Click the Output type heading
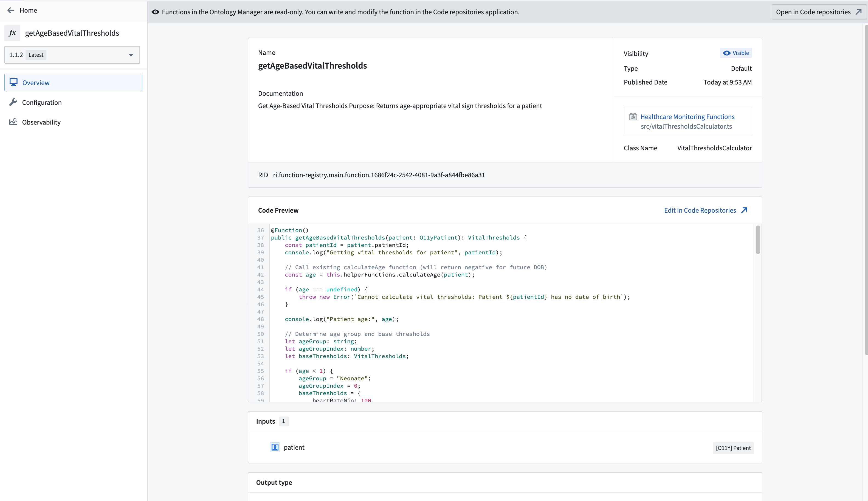Viewport: 868px width, 501px height. (x=274, y=482)
